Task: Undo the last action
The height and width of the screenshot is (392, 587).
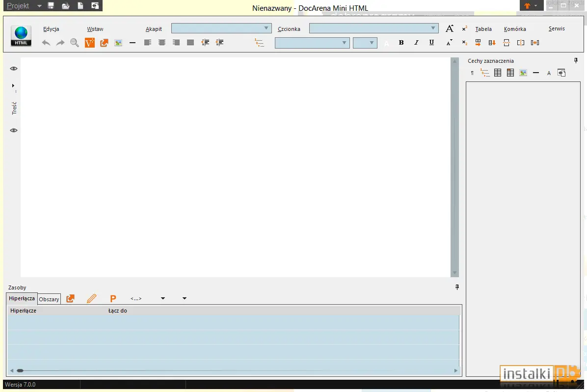Action: 46,43
